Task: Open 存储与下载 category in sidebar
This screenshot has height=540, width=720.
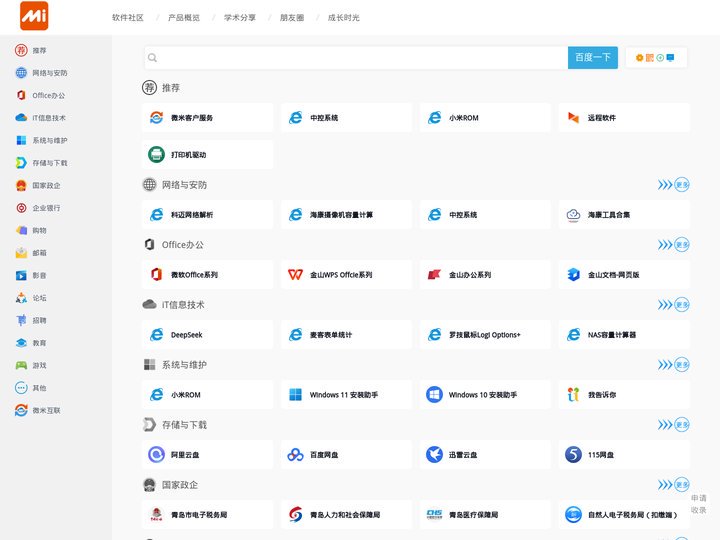Action: [41, 163]
